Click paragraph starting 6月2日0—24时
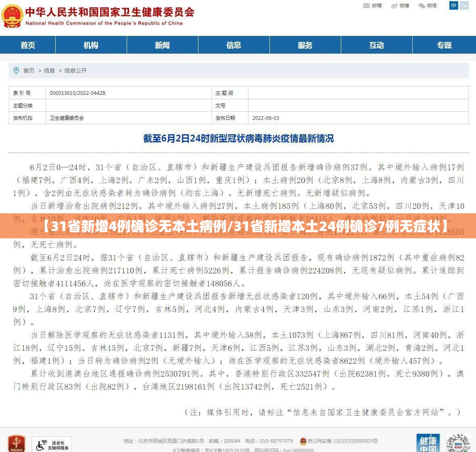The width and height of the screenshot is (476, 452). coord(238,180)
